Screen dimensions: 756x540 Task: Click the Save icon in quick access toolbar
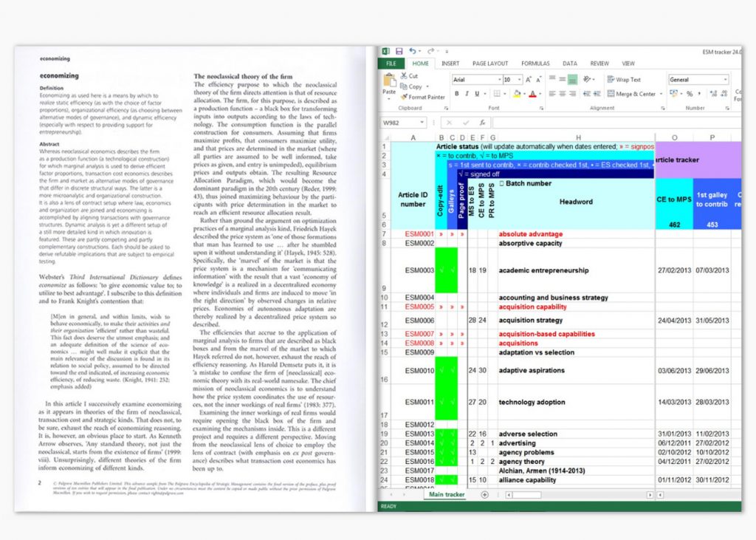point(399,51)
